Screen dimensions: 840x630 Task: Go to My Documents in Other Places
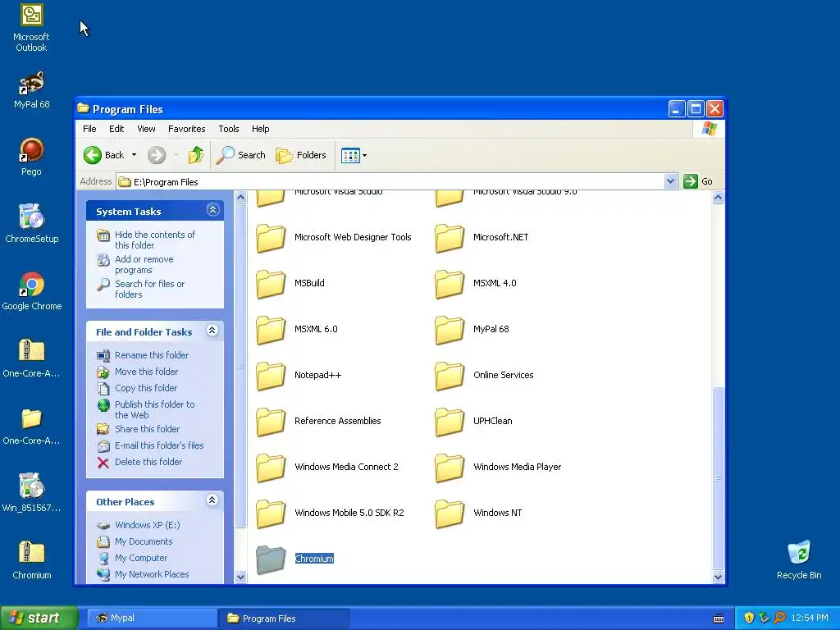144,541
